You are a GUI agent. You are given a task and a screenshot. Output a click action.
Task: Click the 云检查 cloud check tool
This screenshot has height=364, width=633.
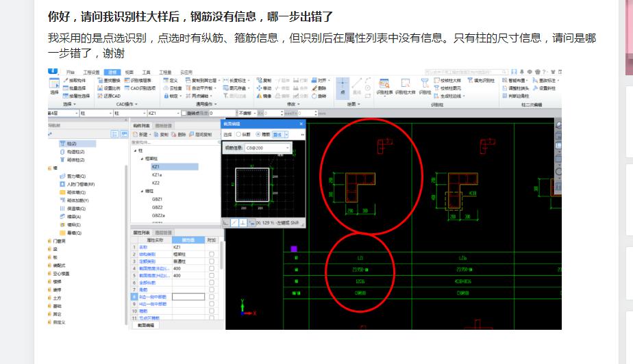(x=173, y=88)
